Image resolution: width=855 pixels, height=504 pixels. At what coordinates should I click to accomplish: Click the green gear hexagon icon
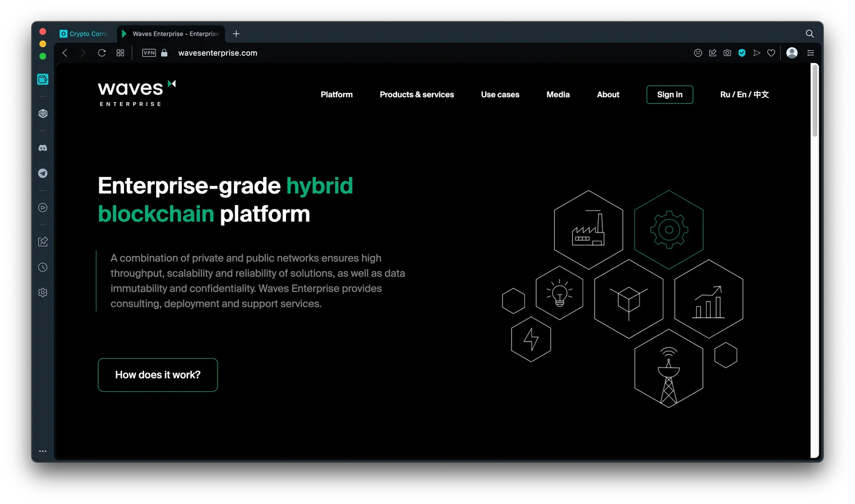point(669,230)
